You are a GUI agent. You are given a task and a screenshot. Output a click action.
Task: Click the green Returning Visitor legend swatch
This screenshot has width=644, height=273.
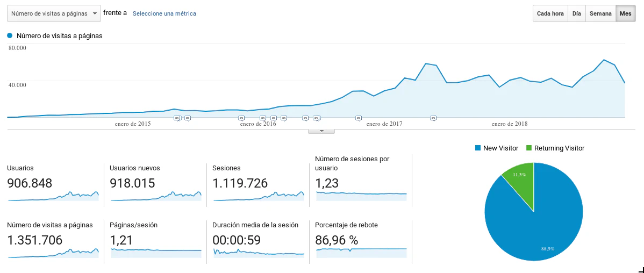(529, 148)
